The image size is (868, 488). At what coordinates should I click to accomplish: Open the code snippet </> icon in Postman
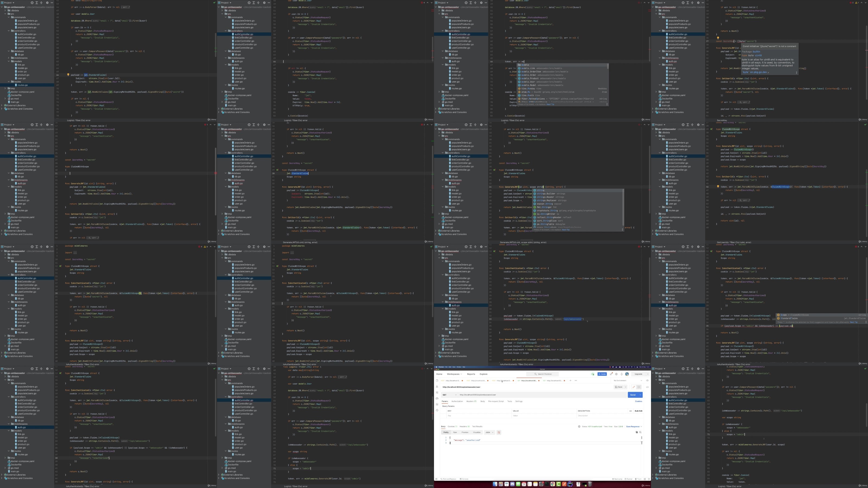647,387
